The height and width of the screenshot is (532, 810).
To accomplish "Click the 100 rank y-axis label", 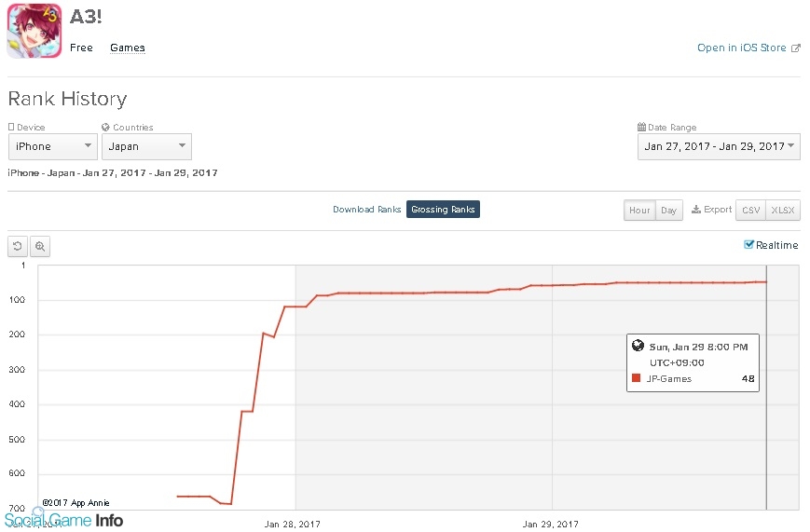I will click(17, 300).
